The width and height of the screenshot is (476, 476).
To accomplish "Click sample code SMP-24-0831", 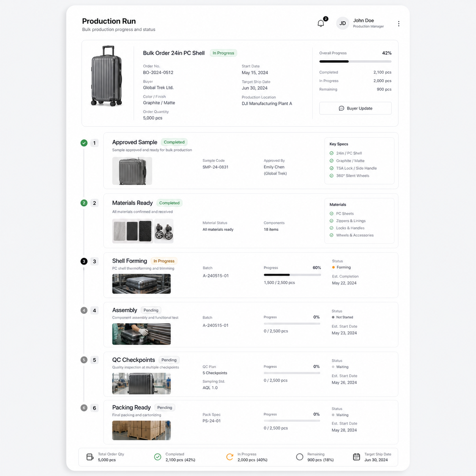I will (x=215, y=167).
